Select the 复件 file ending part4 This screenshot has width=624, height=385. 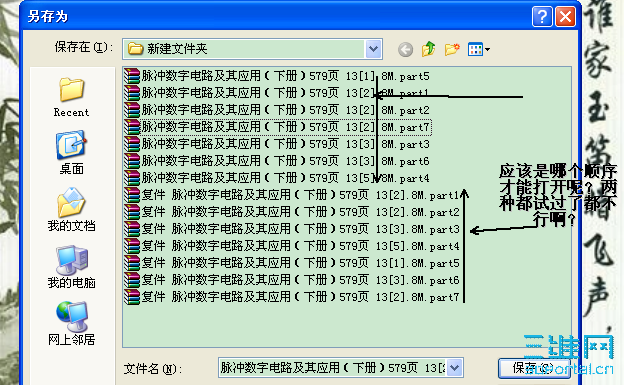(292, 246)
